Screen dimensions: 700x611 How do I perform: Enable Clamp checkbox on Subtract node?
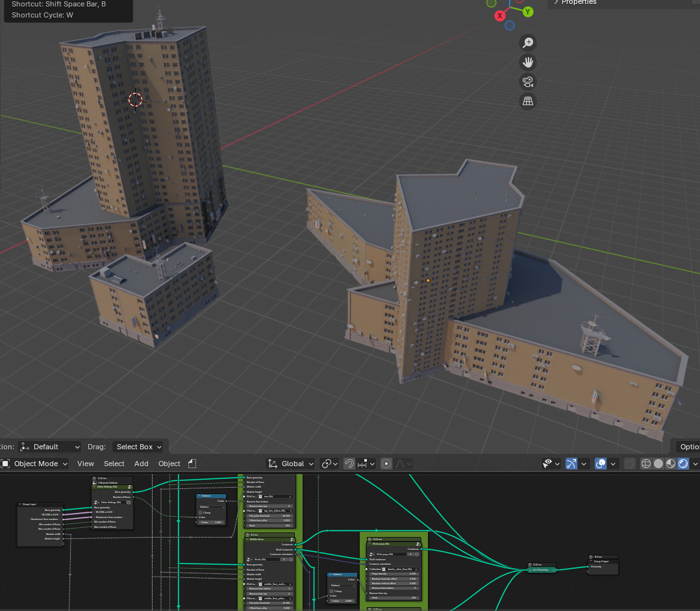pyautogui.click(x=201, y=512)
